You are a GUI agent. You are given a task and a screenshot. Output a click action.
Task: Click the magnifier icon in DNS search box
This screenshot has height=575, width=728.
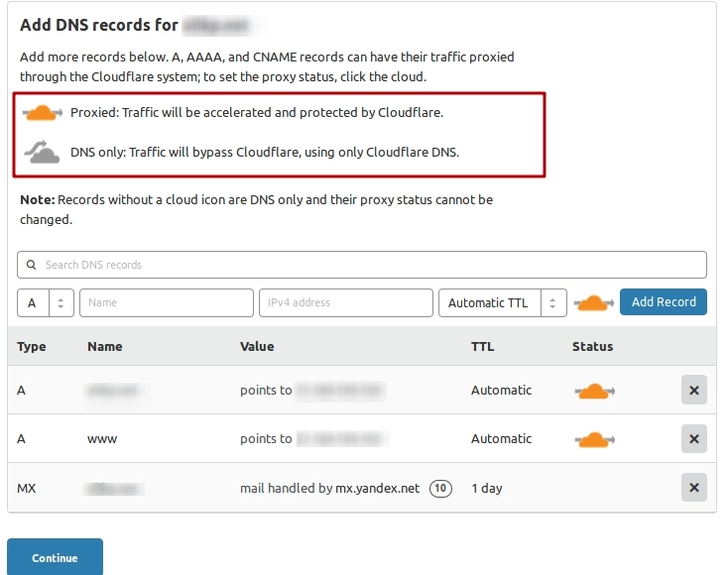(32, 265)
